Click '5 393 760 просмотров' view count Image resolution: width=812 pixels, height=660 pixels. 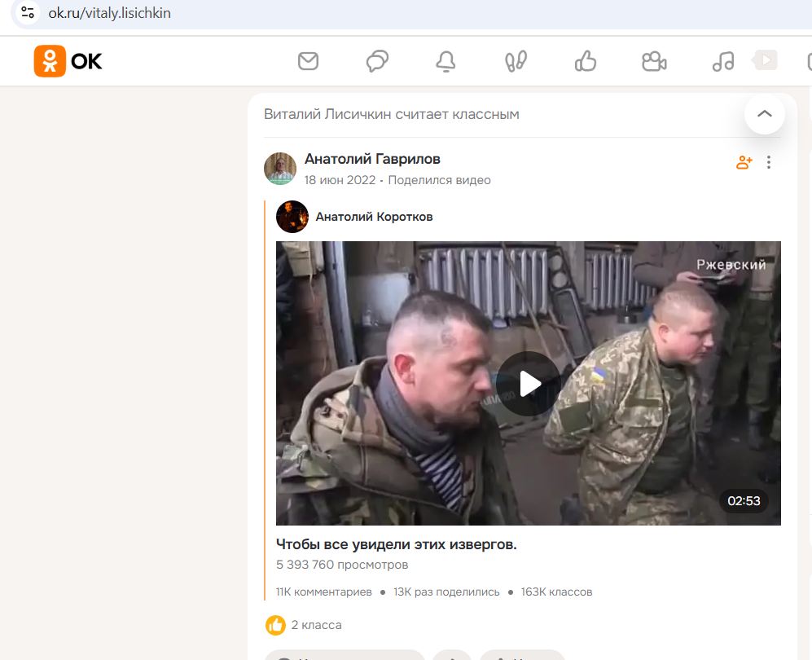(342, 565)
